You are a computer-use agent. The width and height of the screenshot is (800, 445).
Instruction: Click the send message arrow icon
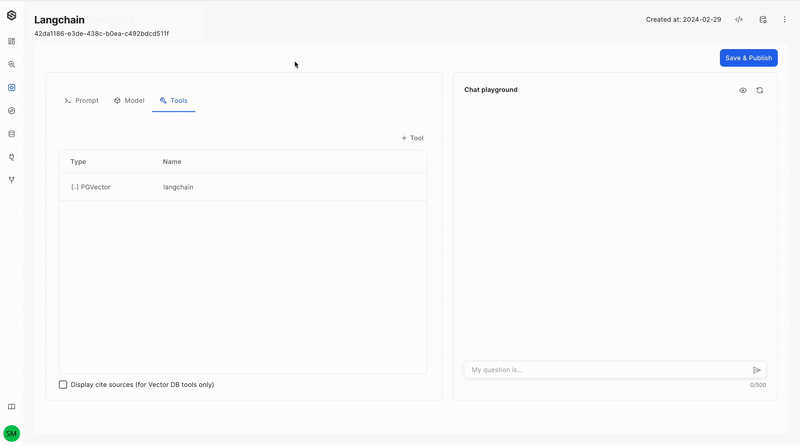pos(757,370)
